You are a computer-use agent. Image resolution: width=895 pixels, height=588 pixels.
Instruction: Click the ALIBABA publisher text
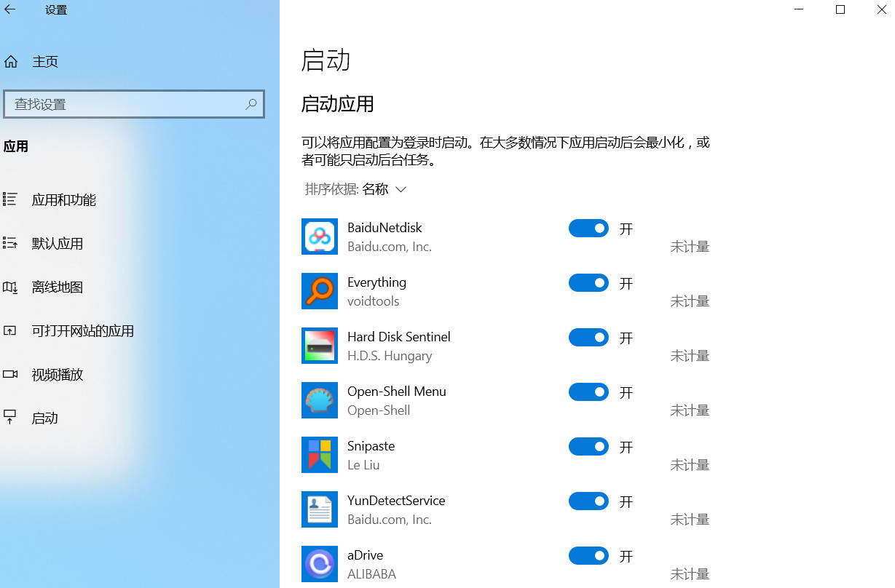371,574
